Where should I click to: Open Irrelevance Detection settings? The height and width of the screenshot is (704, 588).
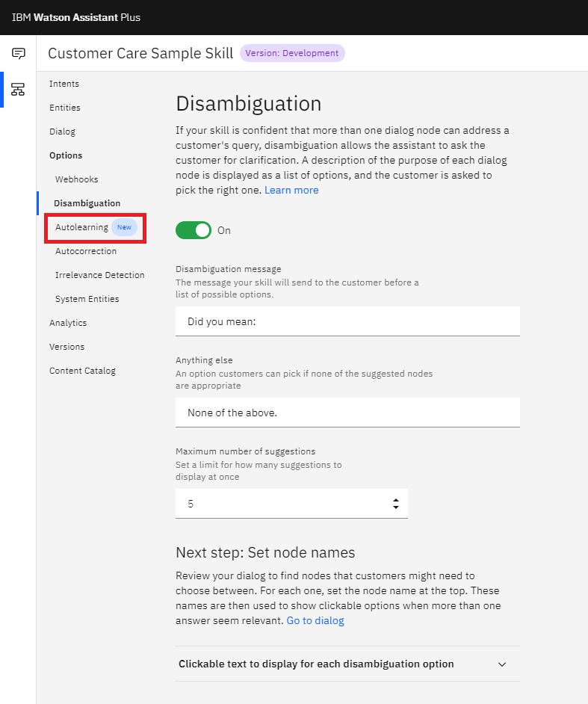tap(99, 275)
